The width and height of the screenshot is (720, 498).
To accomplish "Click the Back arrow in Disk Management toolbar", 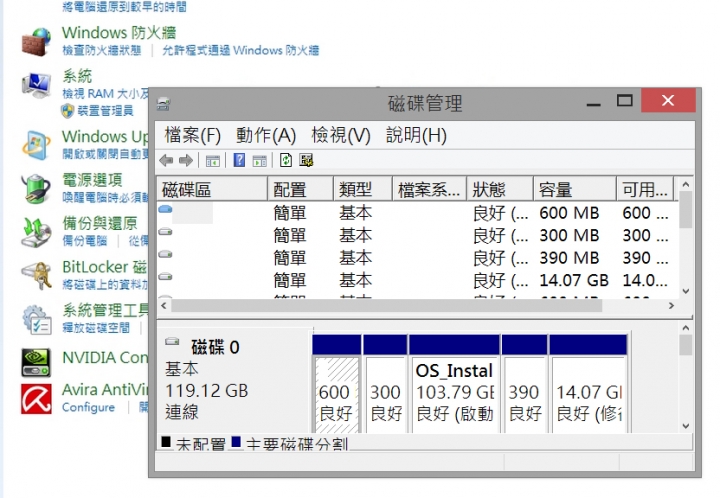I will click(x=166, y=161).
